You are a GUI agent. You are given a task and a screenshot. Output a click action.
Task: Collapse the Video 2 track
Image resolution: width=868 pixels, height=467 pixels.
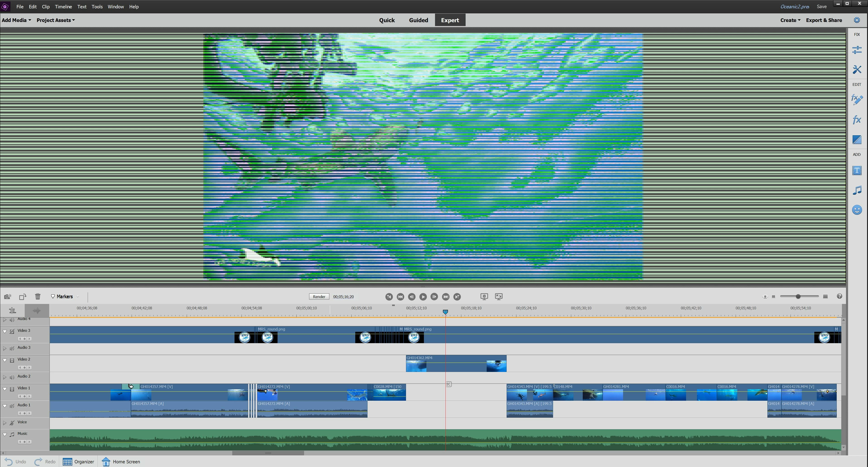(x=5, y=360)
